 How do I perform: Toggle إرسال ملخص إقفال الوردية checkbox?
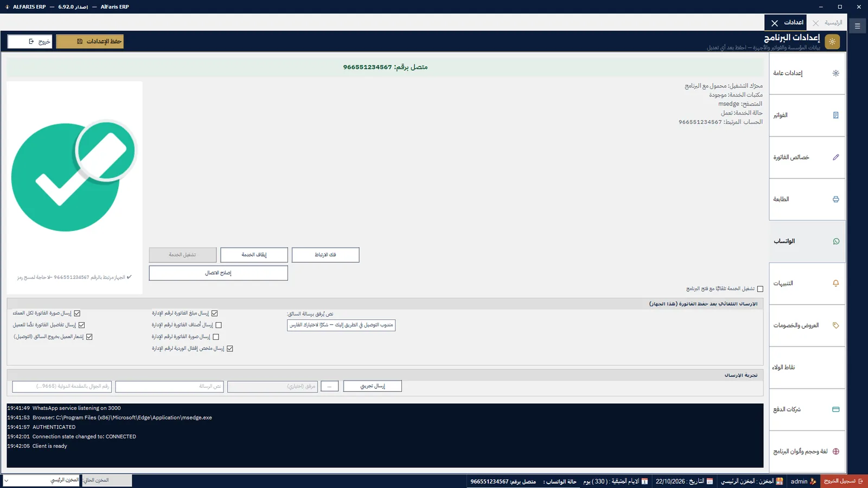[x=230, y=349]
